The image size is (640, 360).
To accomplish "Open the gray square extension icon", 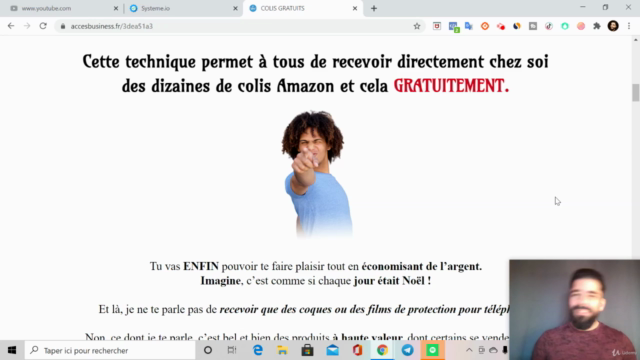I will [x=533, y=26].
